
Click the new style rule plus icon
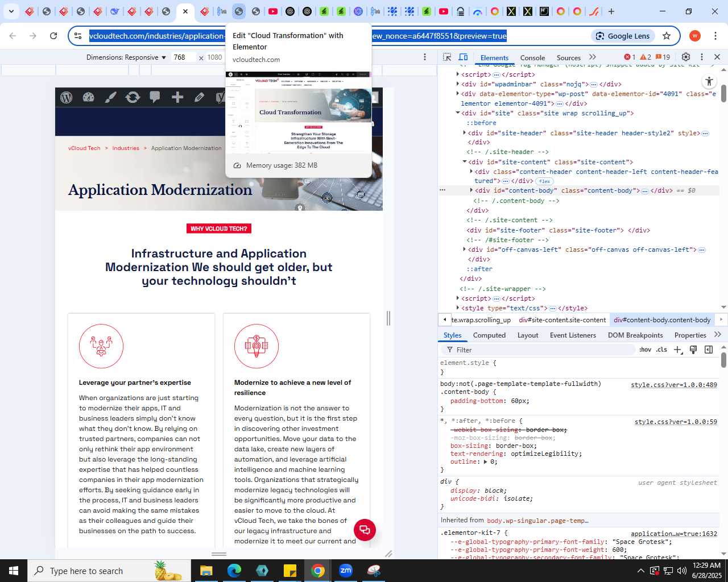pyautogui.click(x=677, y=350)
